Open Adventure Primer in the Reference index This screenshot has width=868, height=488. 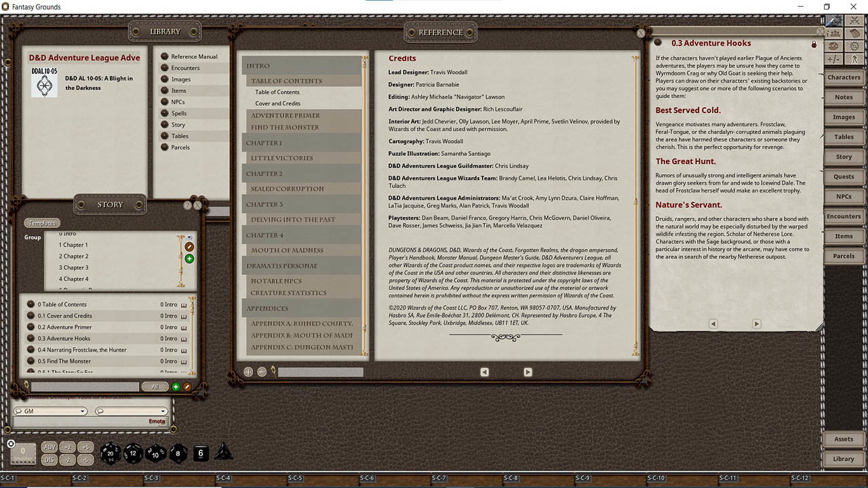coord(285,115)
